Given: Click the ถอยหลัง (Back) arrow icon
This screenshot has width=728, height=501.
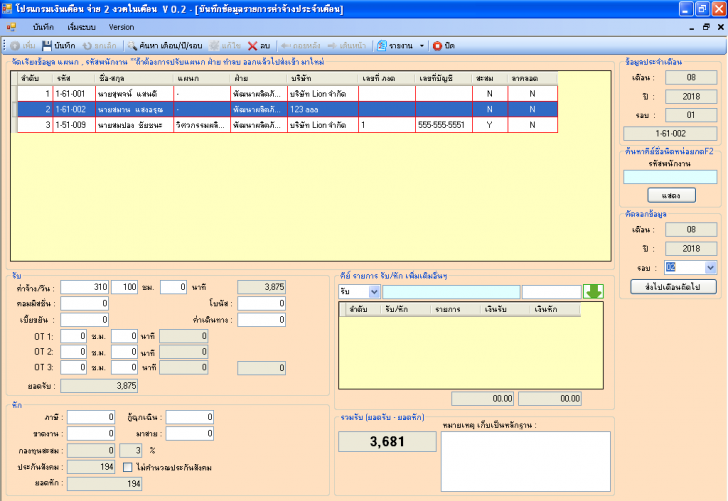Looking at the screenshot, I should (286, 46).
